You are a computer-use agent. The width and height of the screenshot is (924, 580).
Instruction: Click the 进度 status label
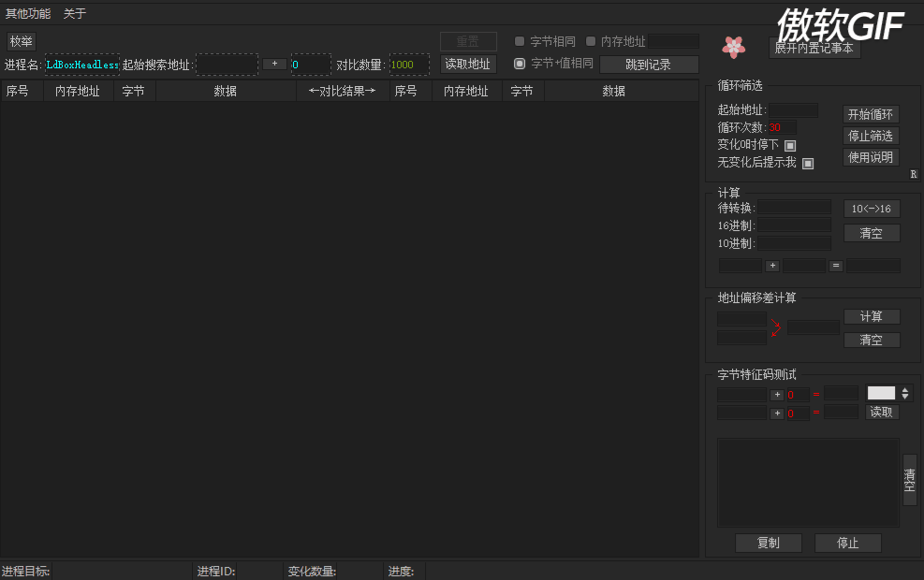pos(401,572)
